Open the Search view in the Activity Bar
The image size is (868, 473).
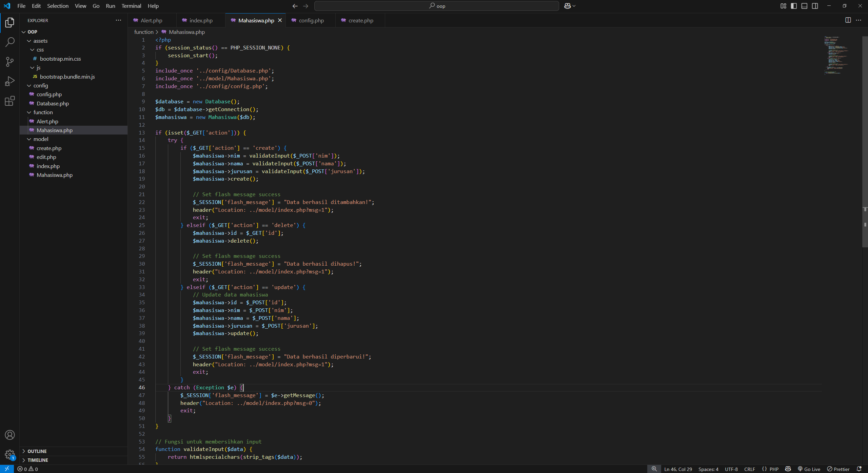coord(10,42)
